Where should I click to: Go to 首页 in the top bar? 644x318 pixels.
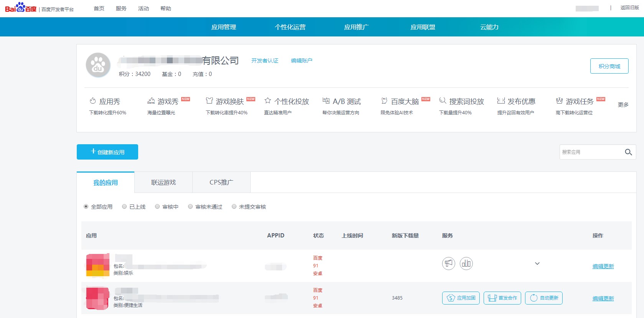coord(99,8)
